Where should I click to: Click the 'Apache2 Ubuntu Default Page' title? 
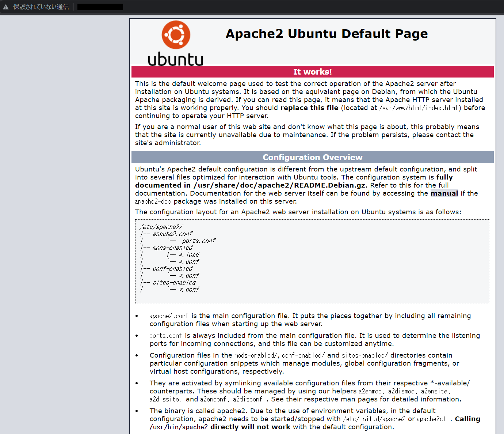pyautogui.click(x=327, y=34)
